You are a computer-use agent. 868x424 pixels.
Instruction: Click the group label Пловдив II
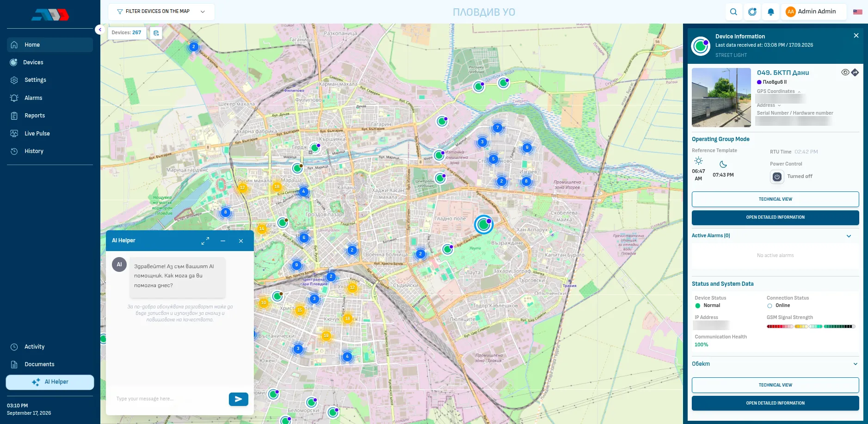point(775,82)
